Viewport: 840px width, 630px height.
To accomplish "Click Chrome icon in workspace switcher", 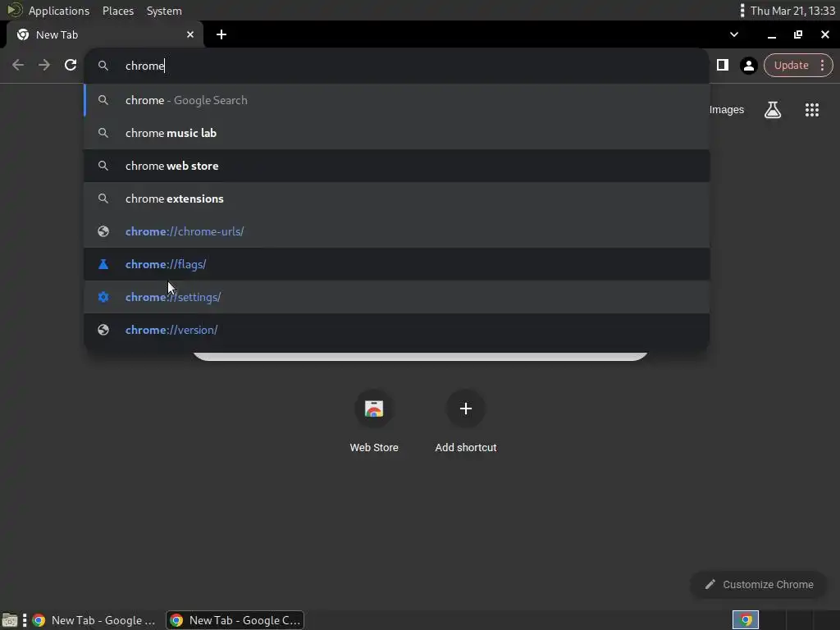I will coord(746,620).
